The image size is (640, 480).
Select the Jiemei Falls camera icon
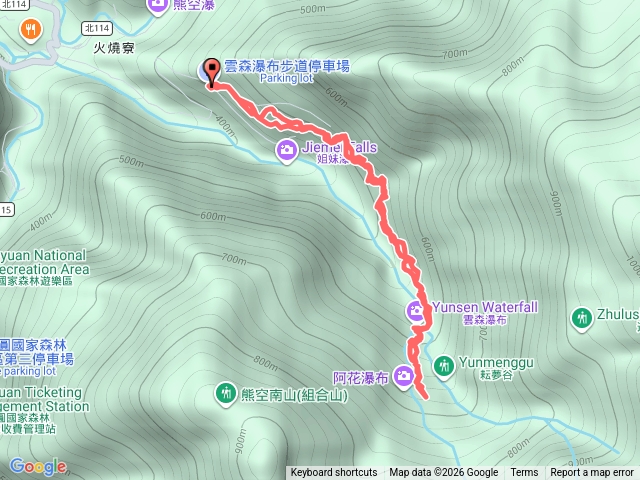[286, 150]
